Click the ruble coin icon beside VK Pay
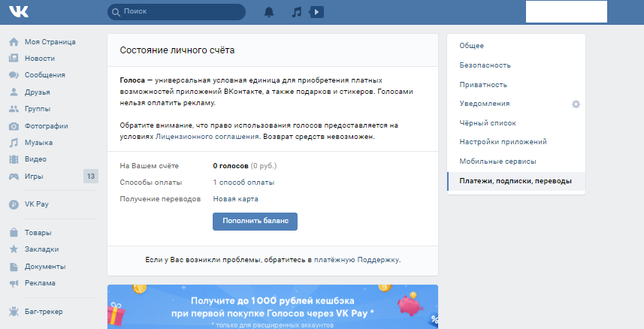The height and width of the screenshot is (329, 644). click(x=14, y=204)
